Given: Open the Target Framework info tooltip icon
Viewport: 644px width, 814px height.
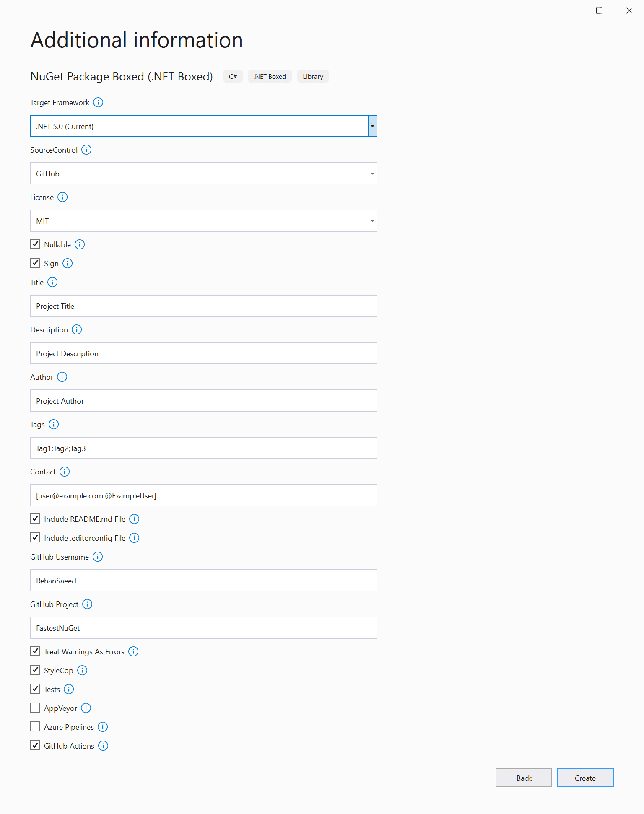Looking at the screenshot, I should [98, 102].
